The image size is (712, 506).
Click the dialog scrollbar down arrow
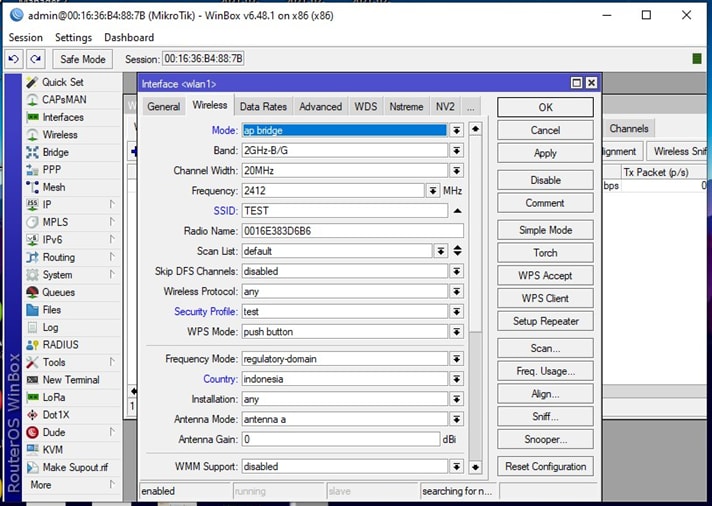tap(475, 467)
